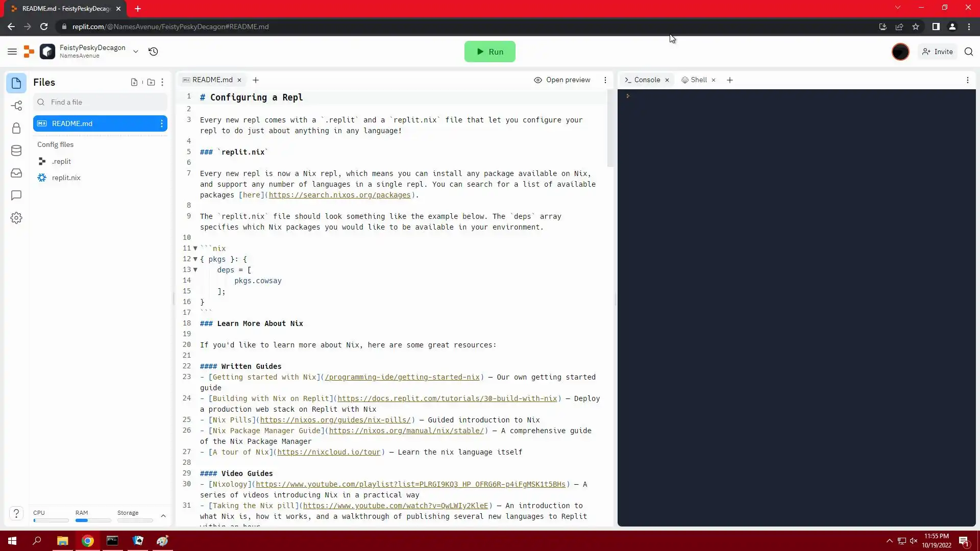
Task: Collapse code fold arrow at line 13
Action: (x=195, y=270)
